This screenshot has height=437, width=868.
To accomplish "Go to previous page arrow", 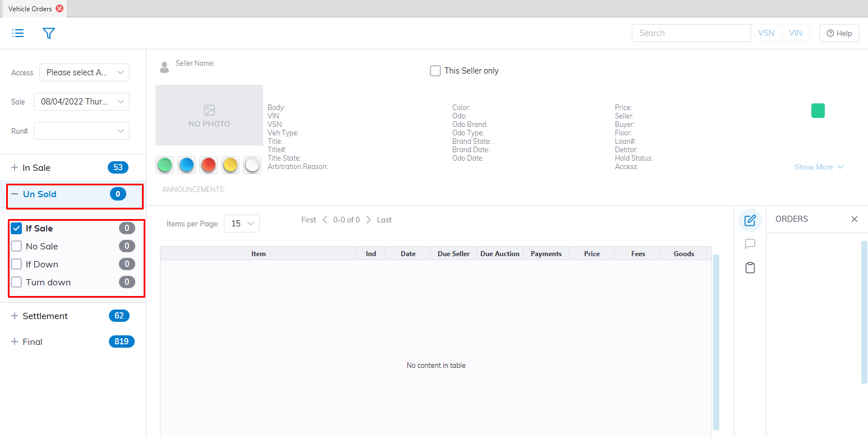I will 324,220.
